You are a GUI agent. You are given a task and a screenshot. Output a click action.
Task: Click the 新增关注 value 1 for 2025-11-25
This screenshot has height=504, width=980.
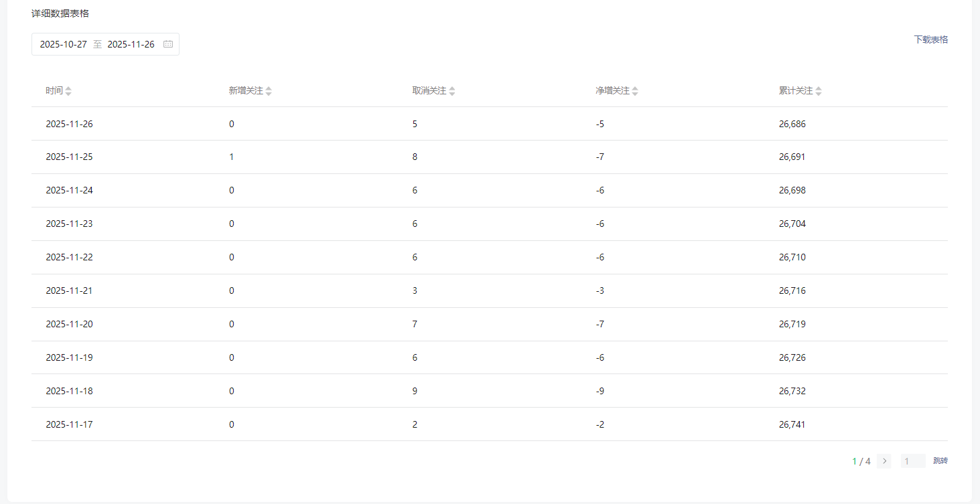(x=232, y=157)
